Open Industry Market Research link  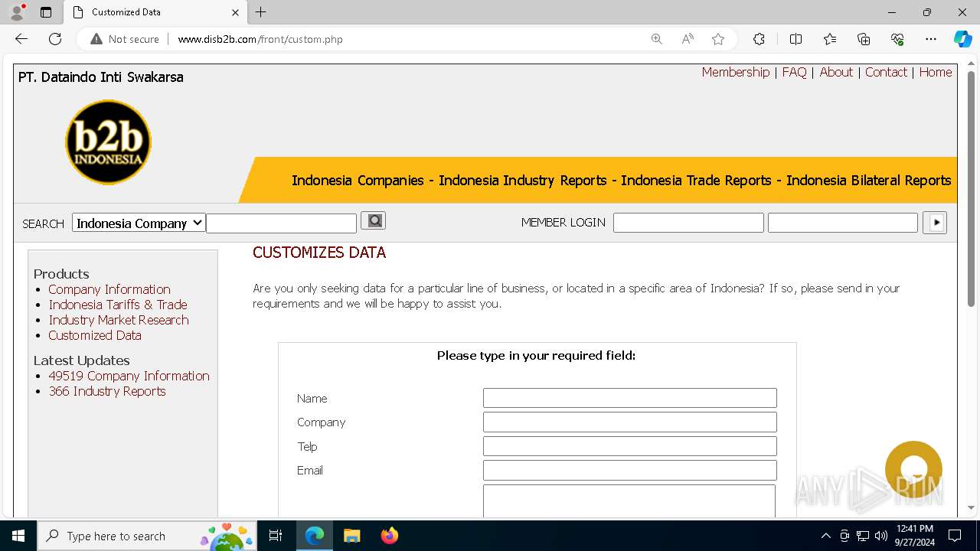119,320
